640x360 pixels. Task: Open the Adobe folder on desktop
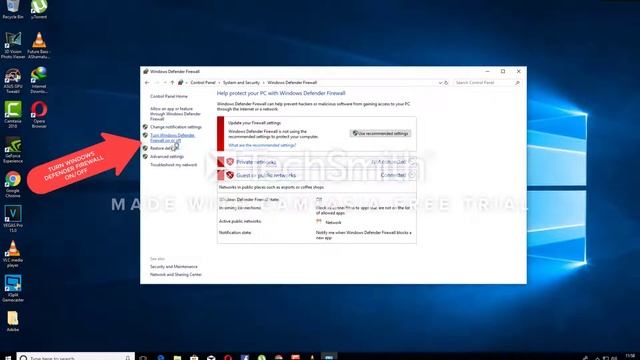pos(13,321)
